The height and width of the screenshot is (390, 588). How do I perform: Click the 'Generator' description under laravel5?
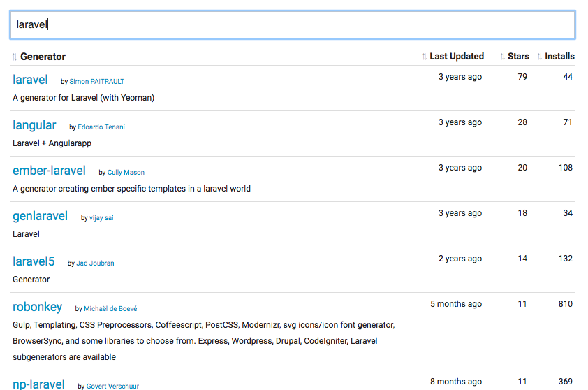point(31,280)
